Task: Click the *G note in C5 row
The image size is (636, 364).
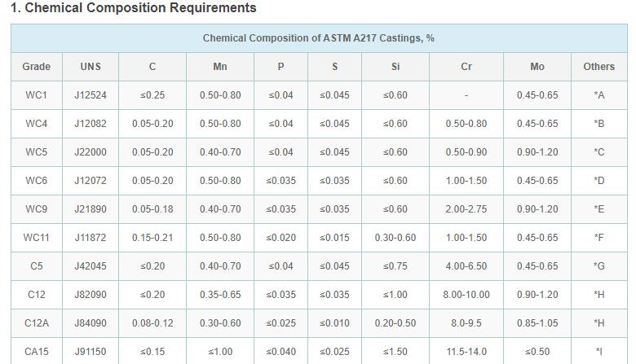Action: pyautogui.click(x=599, y=266)
